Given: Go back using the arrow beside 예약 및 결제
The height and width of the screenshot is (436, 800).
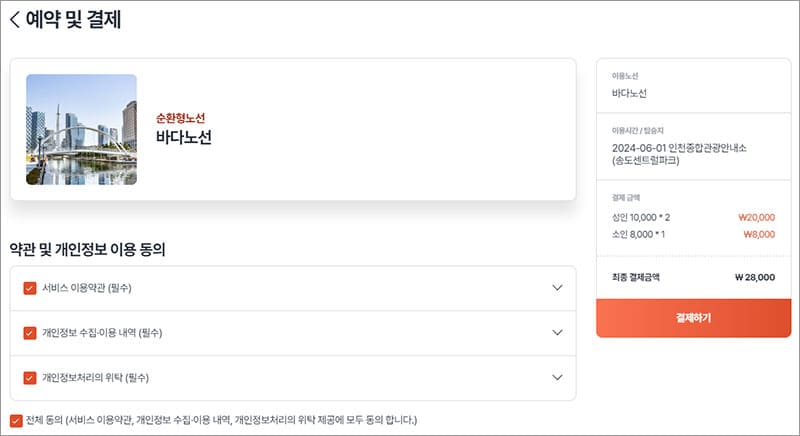Looking at the screenshot, I should click(15, 20).
